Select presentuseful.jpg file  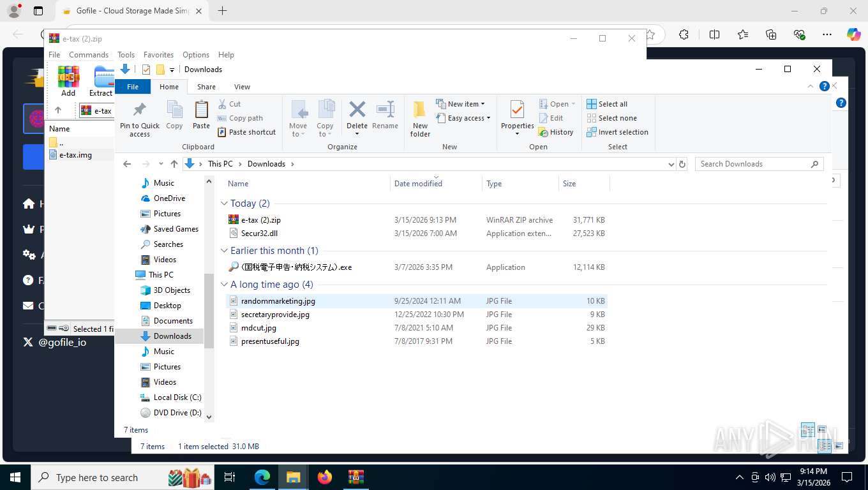(x=416, y=341)
